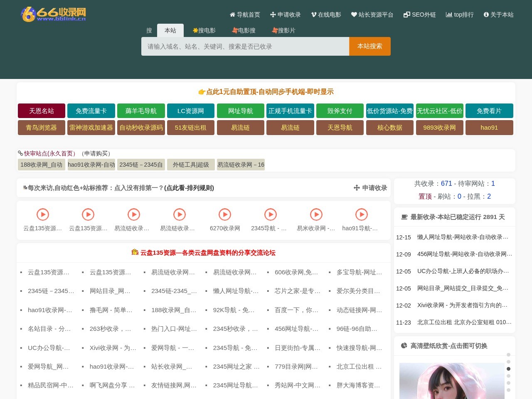
Task: Select the 本站 search tab
Action: pos(170,30)
